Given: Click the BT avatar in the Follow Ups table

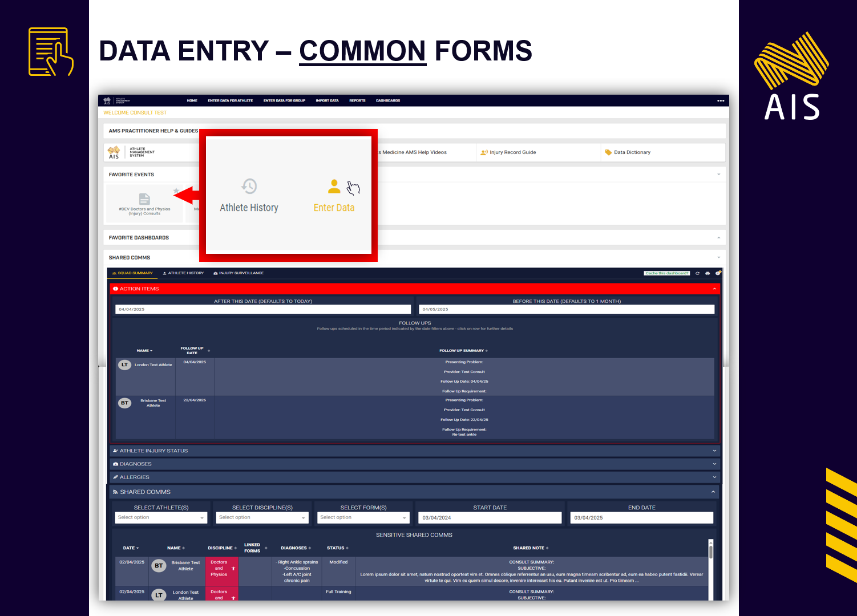Looking at the screenshot, I should 124,403.
